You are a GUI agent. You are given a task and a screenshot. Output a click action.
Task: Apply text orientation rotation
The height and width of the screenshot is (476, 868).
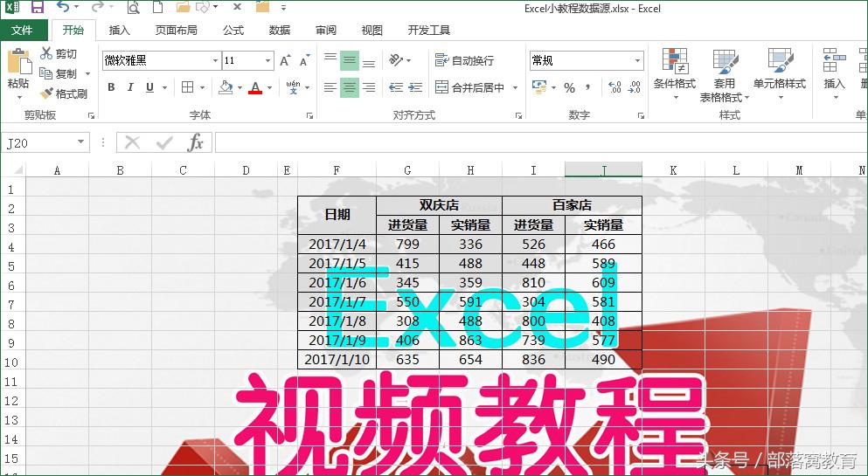coord(396,59)
